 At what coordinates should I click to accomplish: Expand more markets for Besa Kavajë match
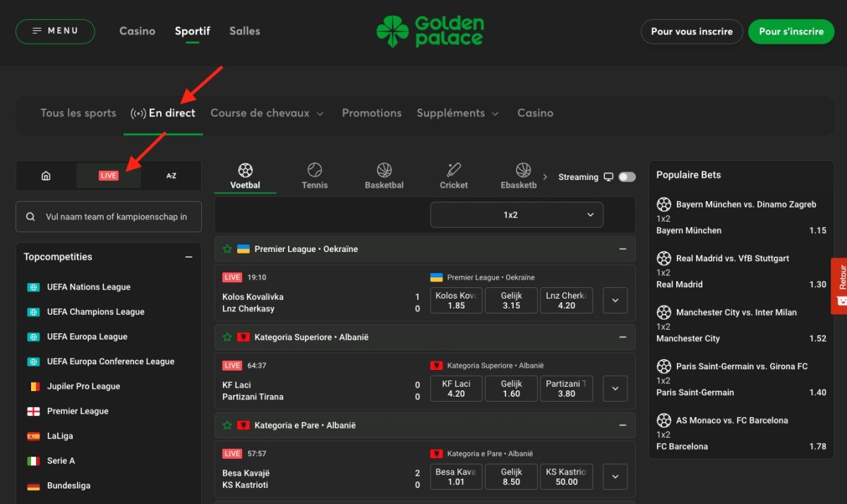coord(615,476)
